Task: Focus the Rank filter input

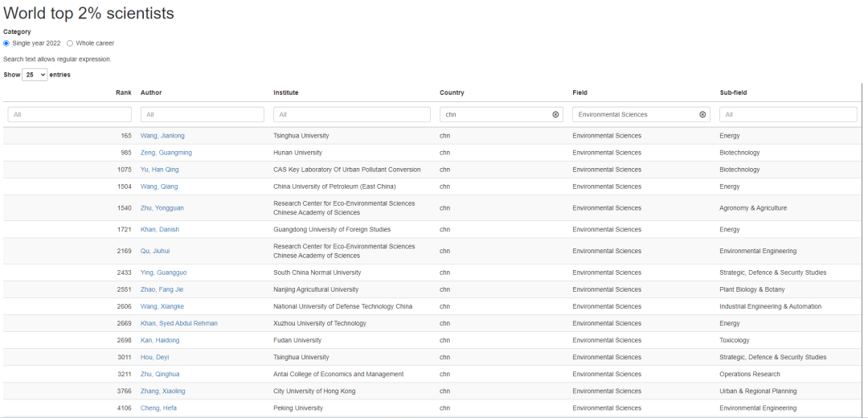Action: tap(70, 115)
